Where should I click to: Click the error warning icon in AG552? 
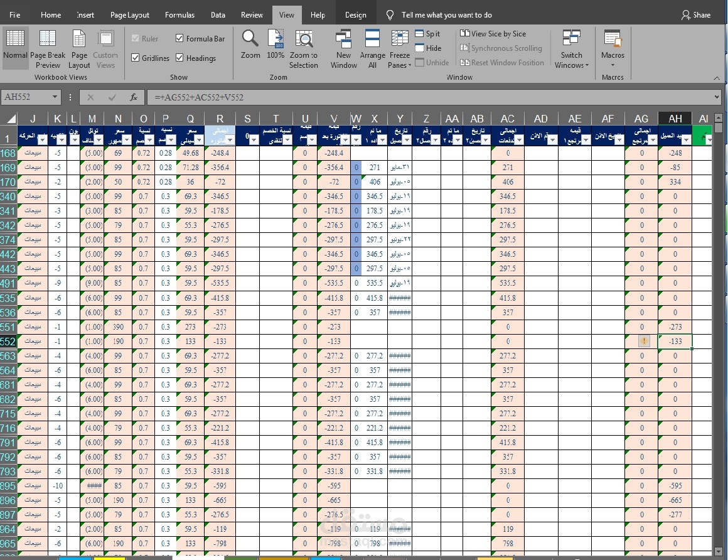click(644, 342)
